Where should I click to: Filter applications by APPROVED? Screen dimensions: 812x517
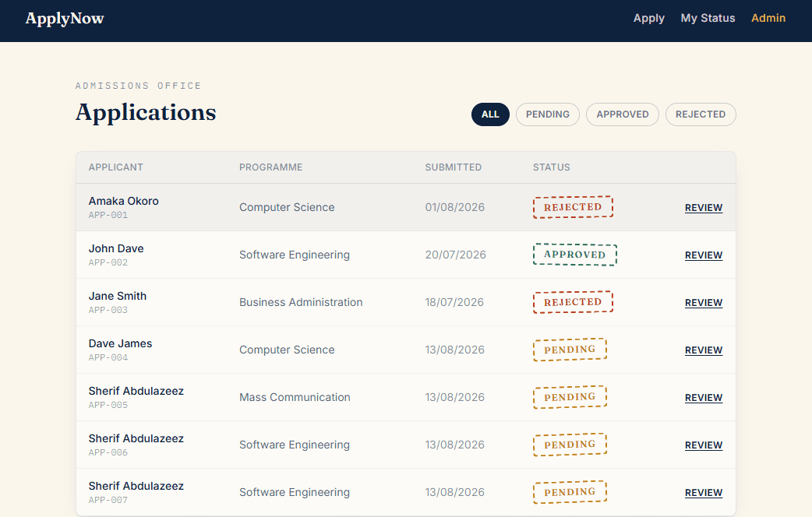coord(623,114)
